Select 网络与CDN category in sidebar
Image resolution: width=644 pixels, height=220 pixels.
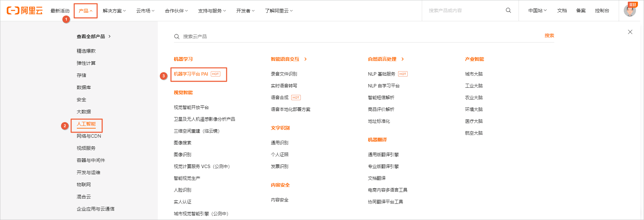89,136
